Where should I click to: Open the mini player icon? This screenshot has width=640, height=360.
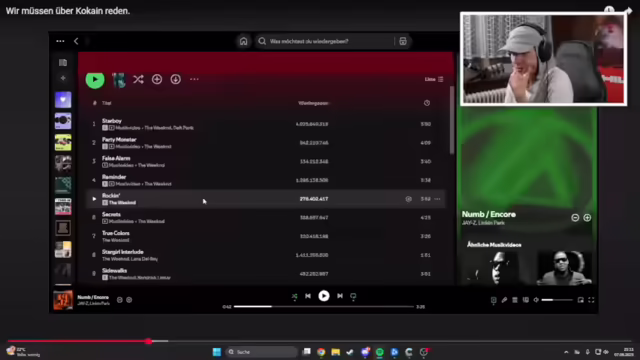580,300
